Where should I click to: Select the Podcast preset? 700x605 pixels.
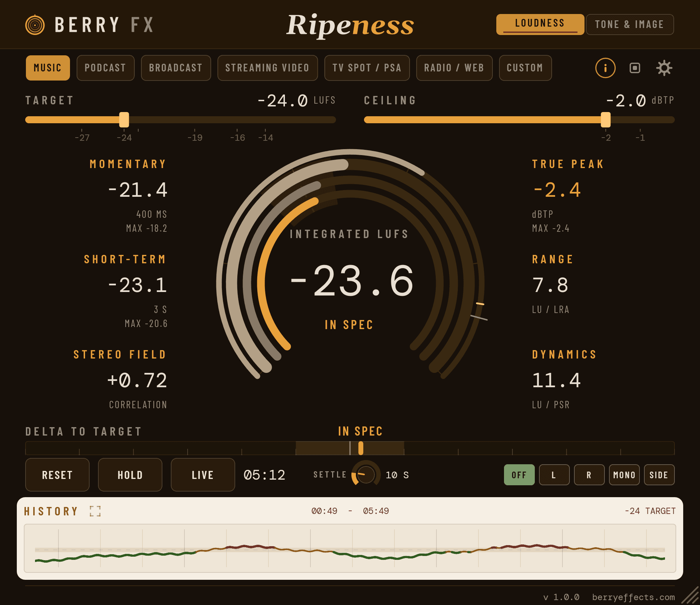[x=105, y=68]
